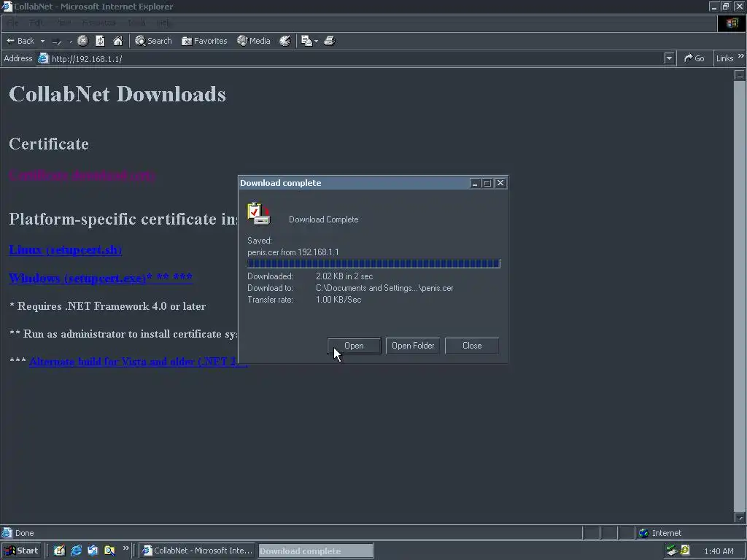747x560 pixels.
Task: Go to the Home page icon
Action: 117,41
